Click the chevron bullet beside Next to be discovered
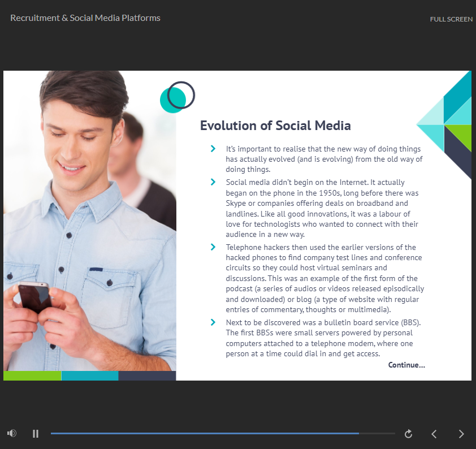 [x=213, y=322]
